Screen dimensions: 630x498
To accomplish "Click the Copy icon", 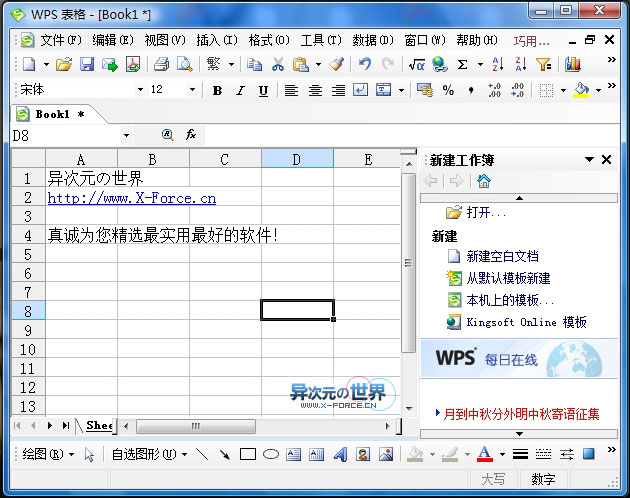I will coord(254,64).
